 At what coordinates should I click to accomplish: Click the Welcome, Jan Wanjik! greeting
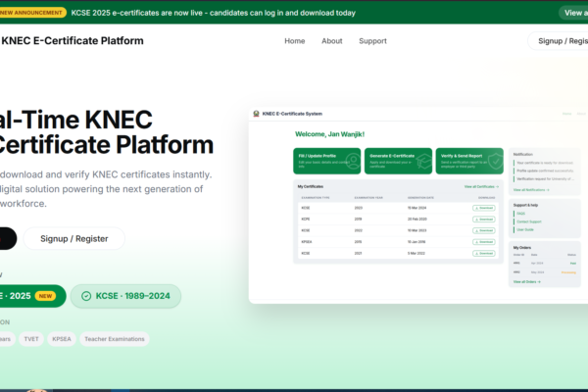(329, 134)
